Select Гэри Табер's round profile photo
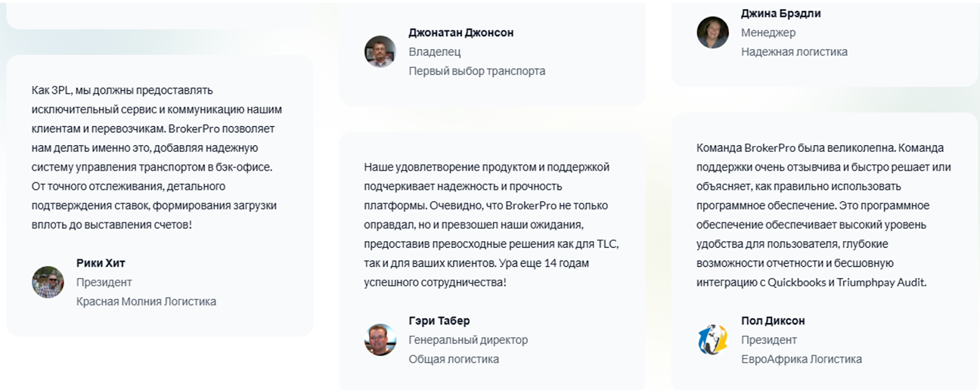This screenshot has height=390, width=980. point(380,340)
